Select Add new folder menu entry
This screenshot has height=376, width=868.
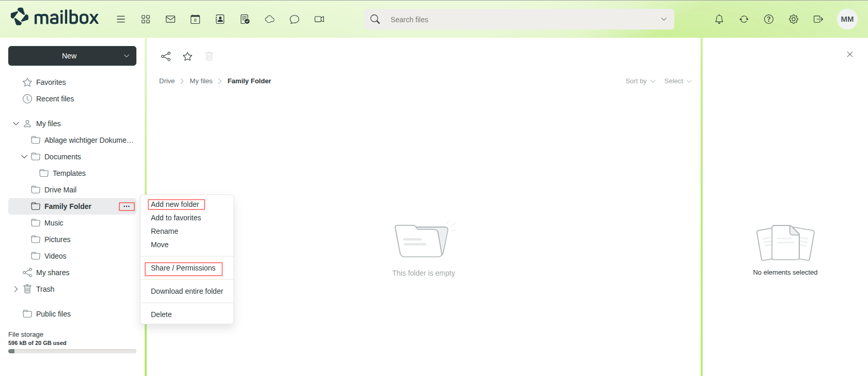tap(175, 204)
